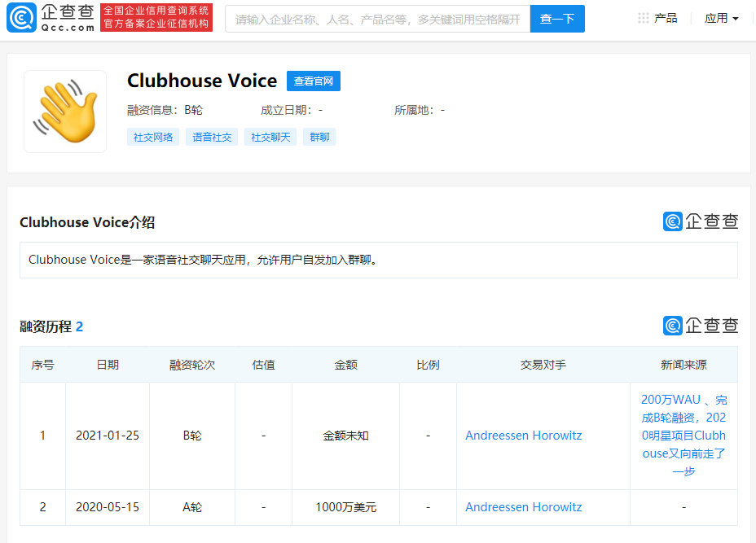This screenshot has height=543, width=756.
Task: Open the products grid icon
Action: (644, 18)
